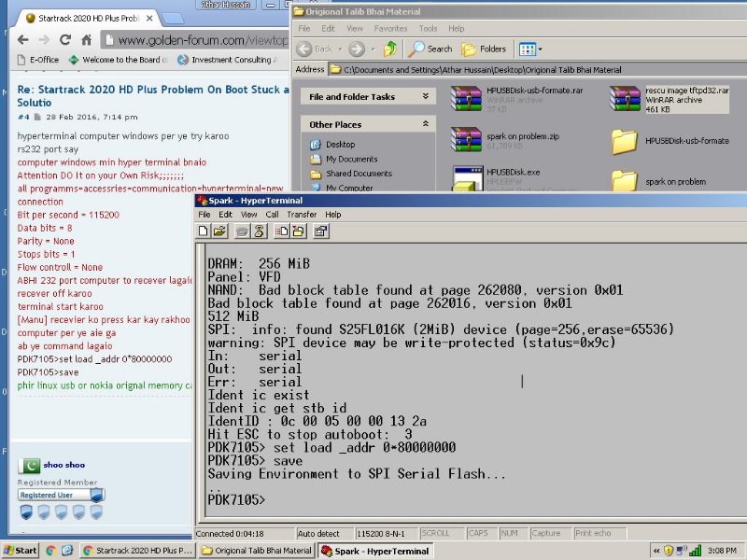Select spark on problem.zip archive
The height and width of the screenshot is (560, 747).
point(505,140)
